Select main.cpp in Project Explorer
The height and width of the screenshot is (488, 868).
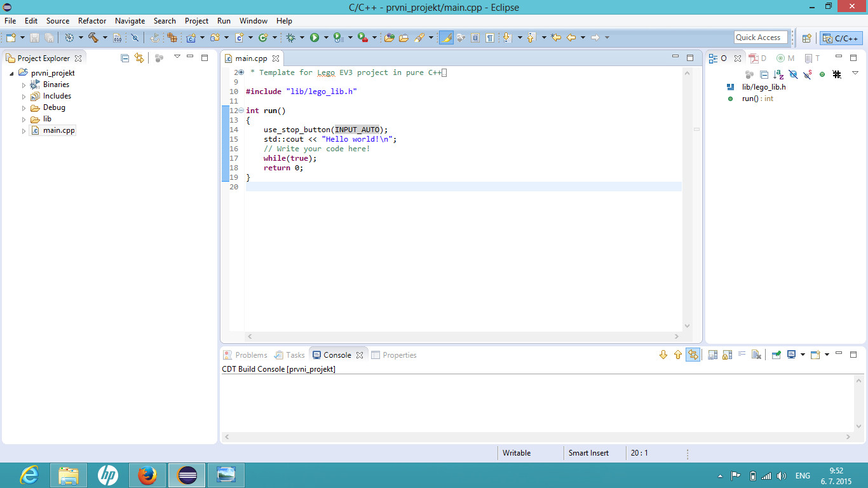click(x=58, y=130)
